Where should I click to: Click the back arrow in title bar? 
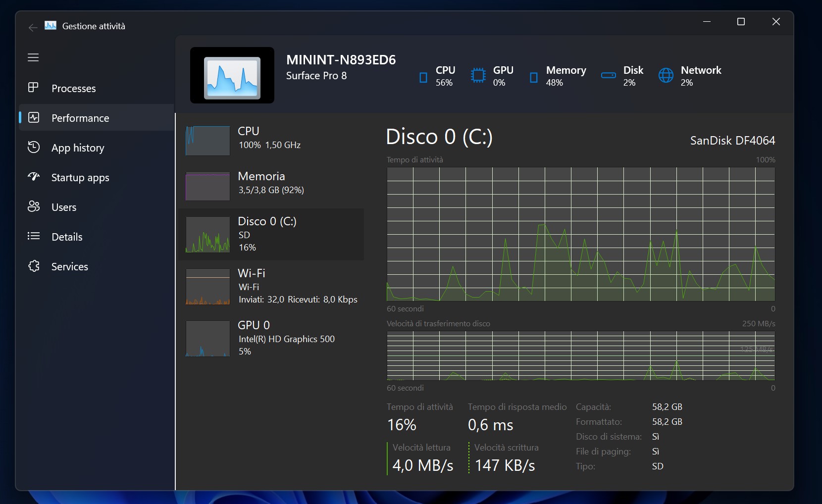[33, 28]
